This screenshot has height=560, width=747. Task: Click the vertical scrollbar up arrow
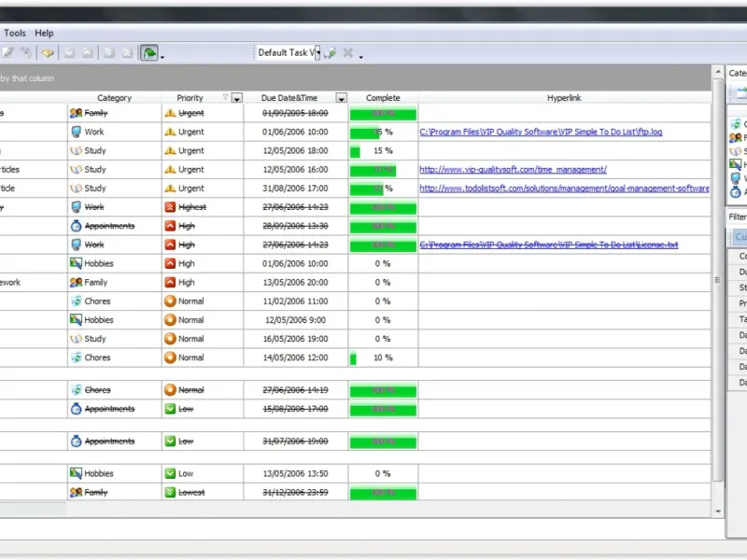[718, 72]
